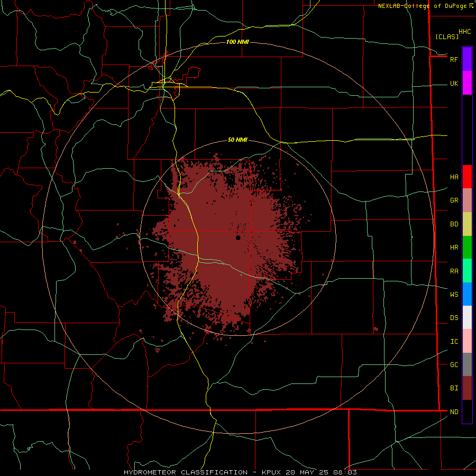The image size is (476, 476).
Task: Click the dark red BI legend swatch
Action: pyautogui.click(x=467, y=388)
